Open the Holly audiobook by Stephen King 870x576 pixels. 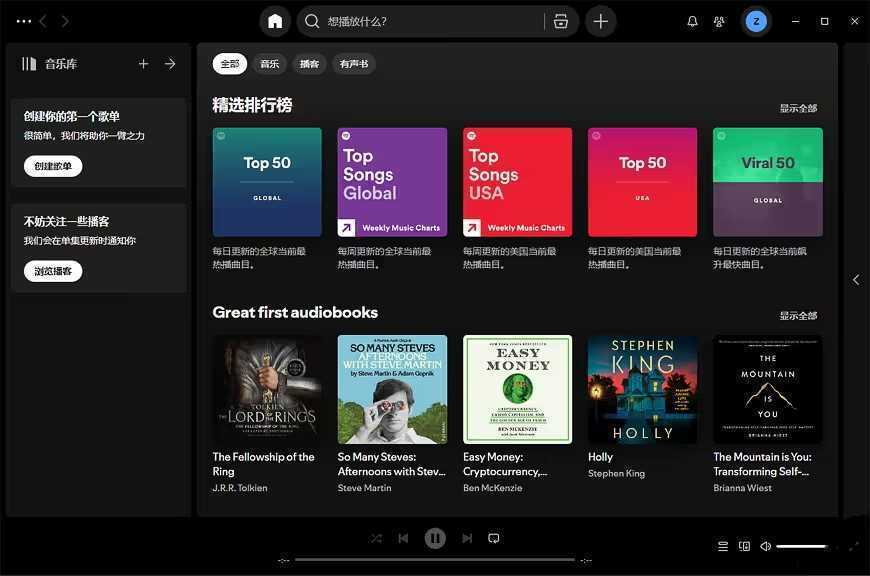coord(641,389)
